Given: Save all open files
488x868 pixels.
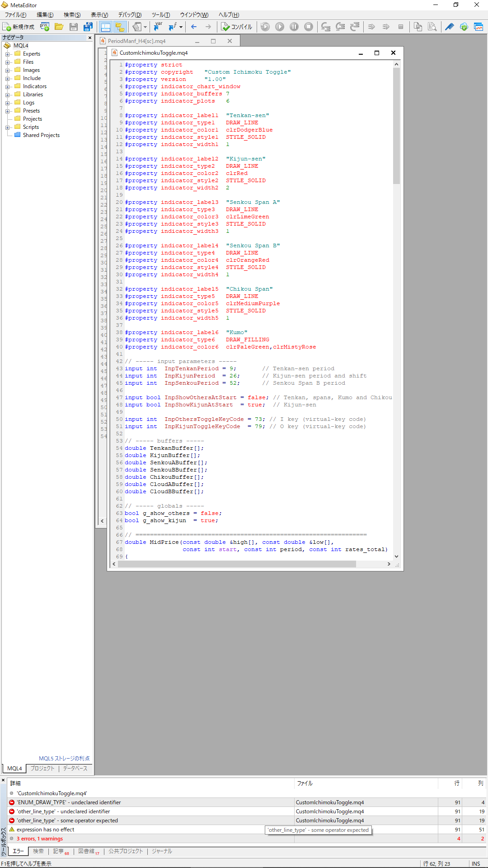Looking at the screenshot, I should click(88, 27).
